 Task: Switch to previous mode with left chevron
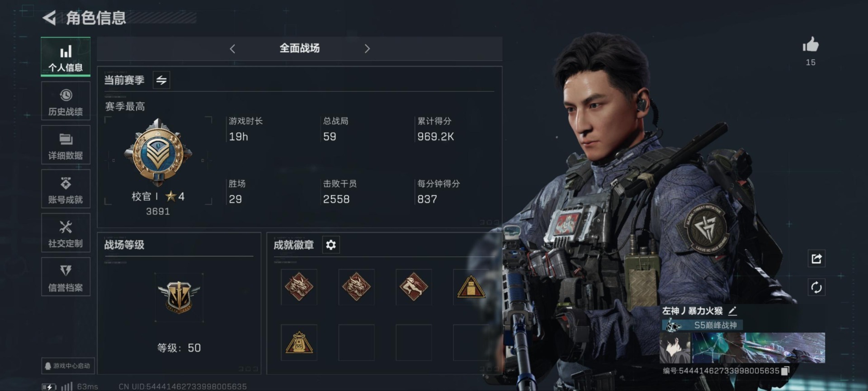pos(232,49)
